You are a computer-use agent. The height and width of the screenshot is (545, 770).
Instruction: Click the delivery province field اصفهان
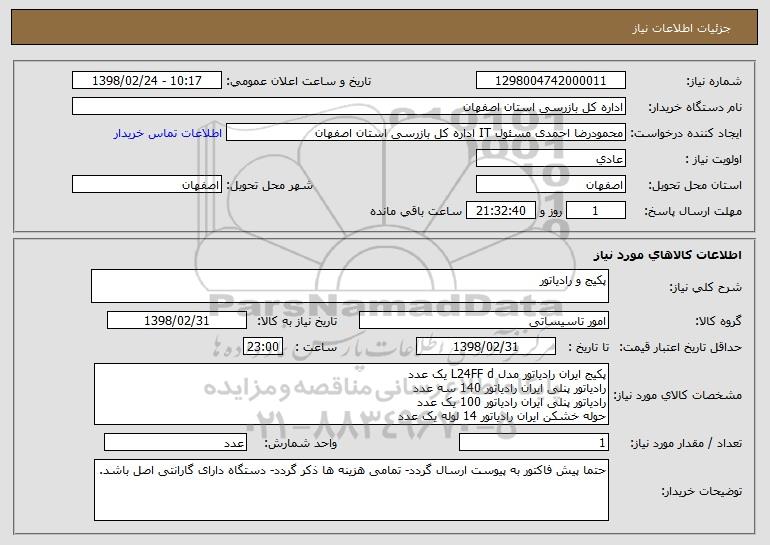(550, 185)
